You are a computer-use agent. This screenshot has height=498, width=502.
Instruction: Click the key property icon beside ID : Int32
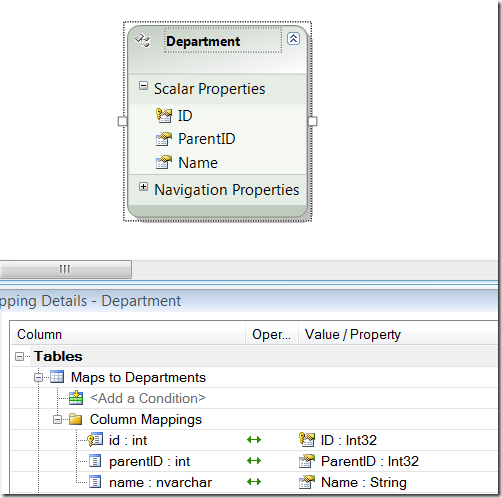click(307, 440)
